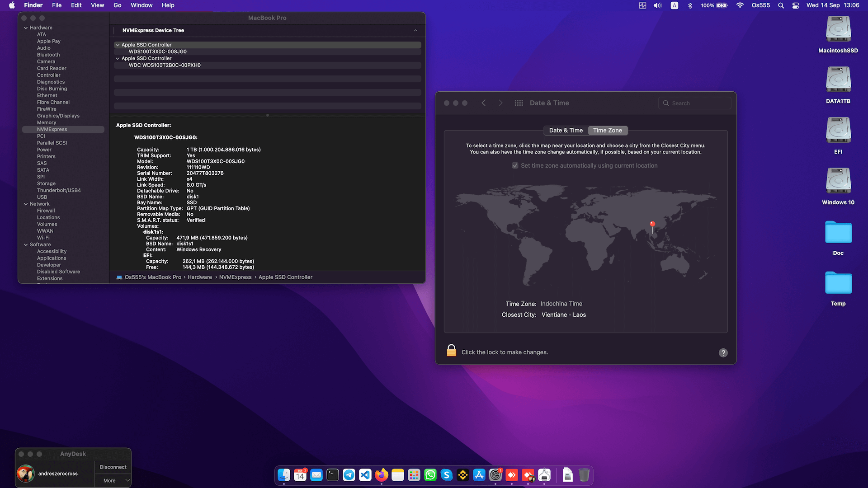
Task: Select Storage in Hardware sidebar
Action: [x=46, y=183]
